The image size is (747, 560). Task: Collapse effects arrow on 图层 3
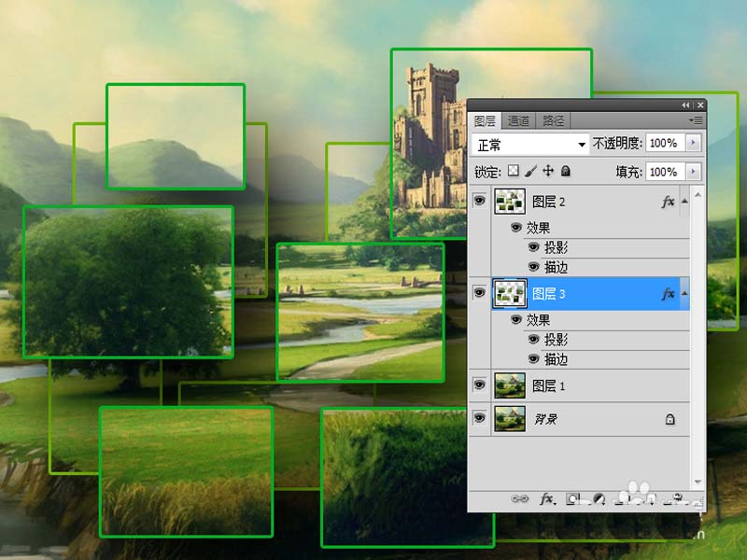684,293
